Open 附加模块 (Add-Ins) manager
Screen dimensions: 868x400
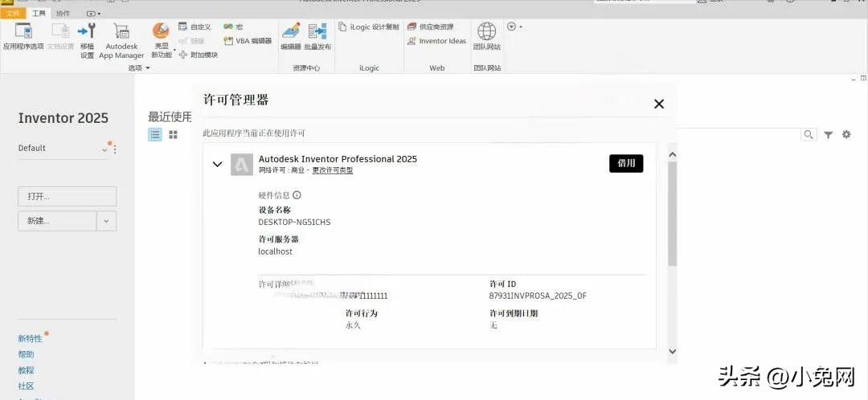(199, 55)
